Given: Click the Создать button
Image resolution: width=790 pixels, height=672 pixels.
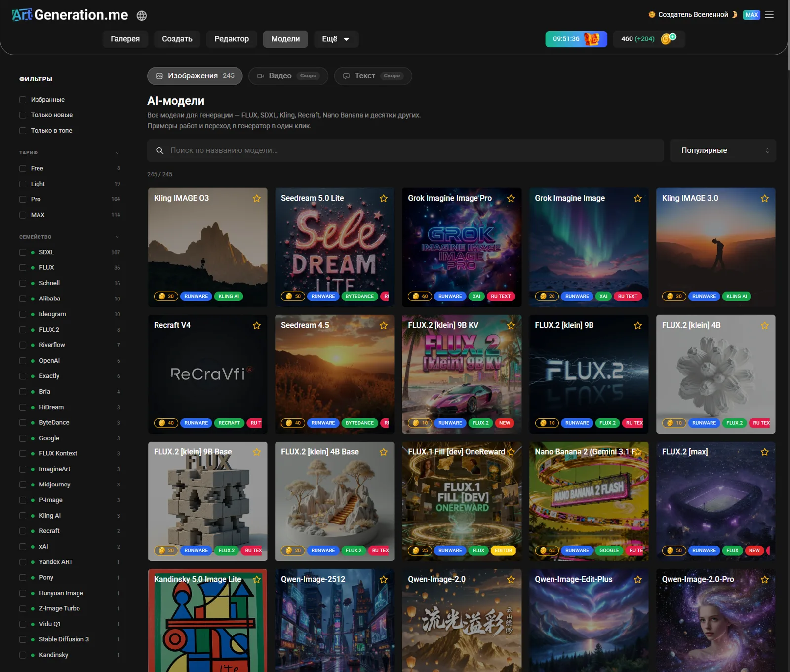Looking at the screenshot, I should click(x=177, y=39).
